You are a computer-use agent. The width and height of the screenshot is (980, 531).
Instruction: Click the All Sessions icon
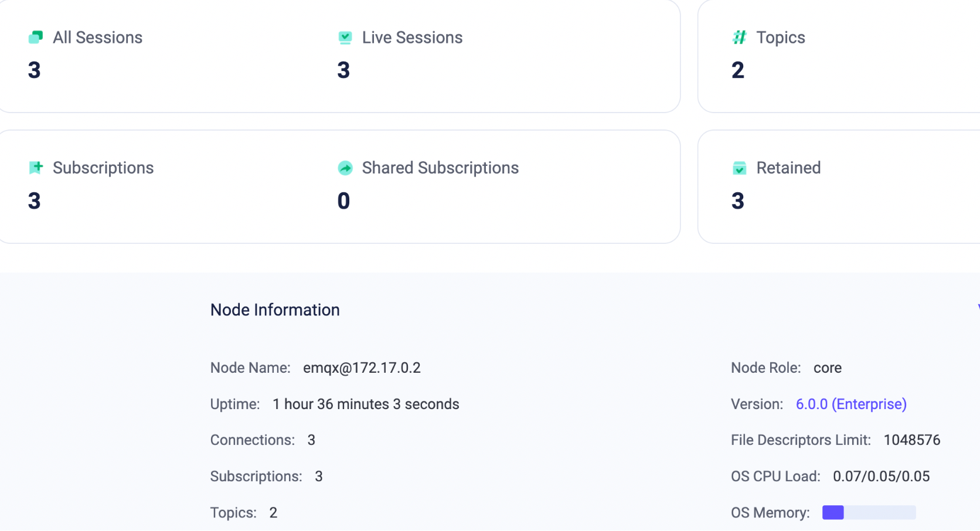click(x=36, y=38)
